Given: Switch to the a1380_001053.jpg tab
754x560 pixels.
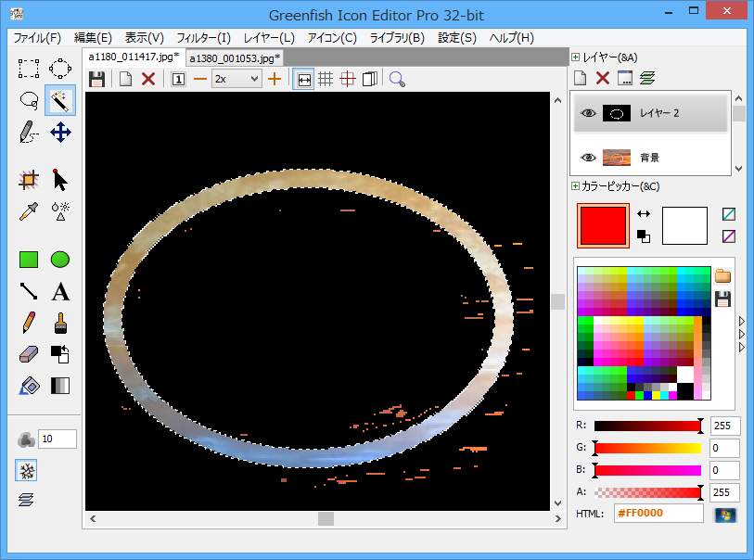Looking at the screenshot, I should [235, 57].
